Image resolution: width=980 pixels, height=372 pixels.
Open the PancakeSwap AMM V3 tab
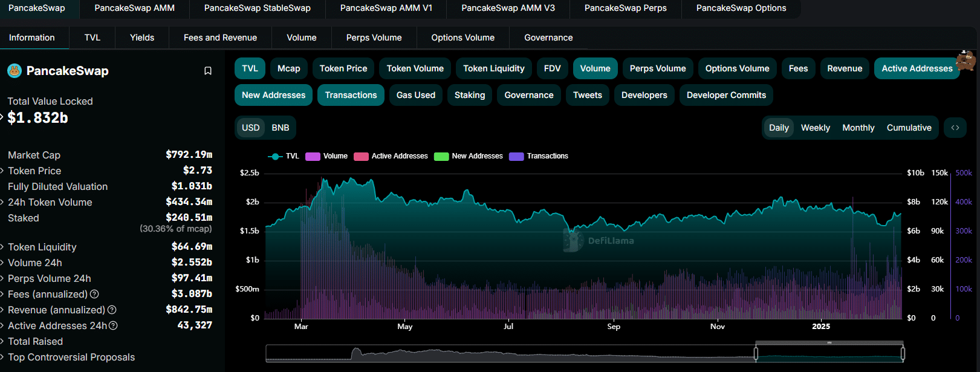tap(508, 8)
